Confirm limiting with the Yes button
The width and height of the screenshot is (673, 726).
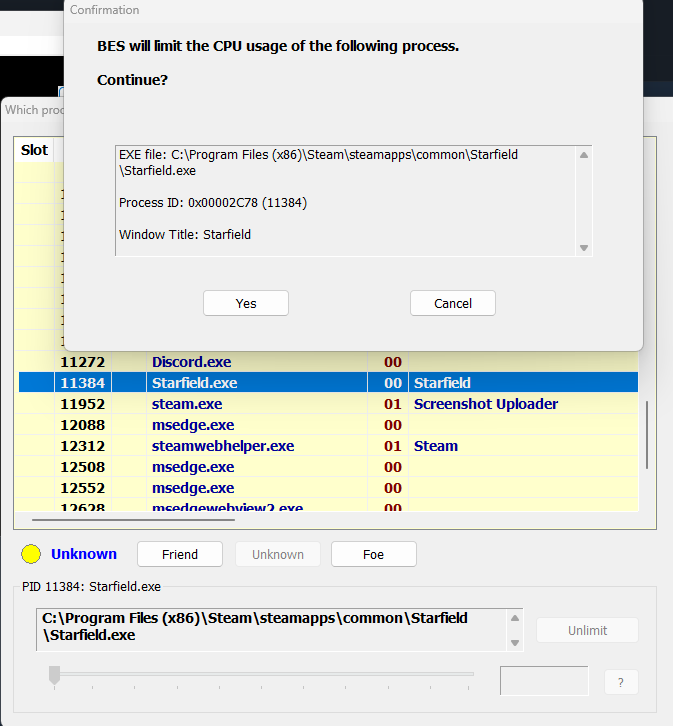pyautogui.click(x=246, y=303)
